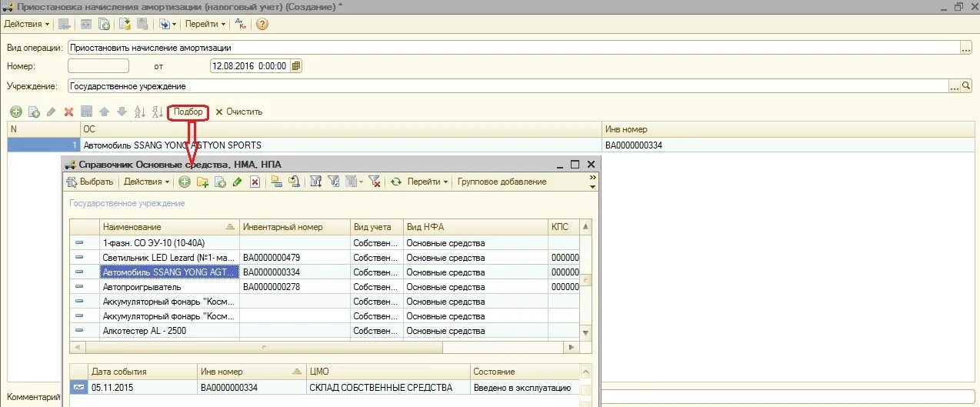This screenshot has height=407, width=980.
Task: Click Вид операции field
Action: click(x=513, y=47)
